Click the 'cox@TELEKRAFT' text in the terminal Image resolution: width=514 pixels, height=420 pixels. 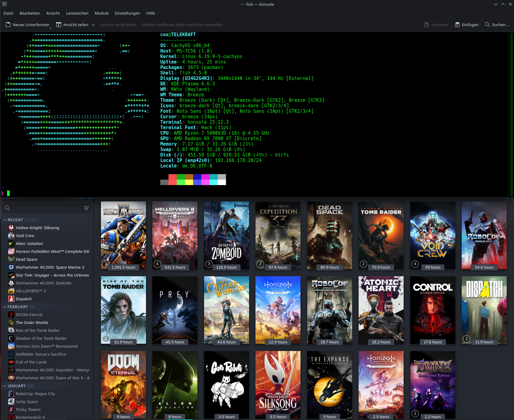tap(178, 35)
